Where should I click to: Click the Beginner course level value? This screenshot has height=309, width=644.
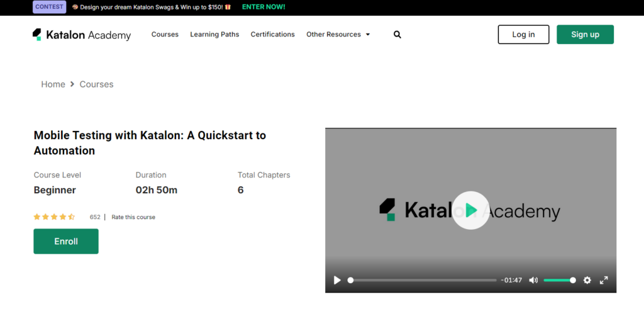click(x=55, y=190)
